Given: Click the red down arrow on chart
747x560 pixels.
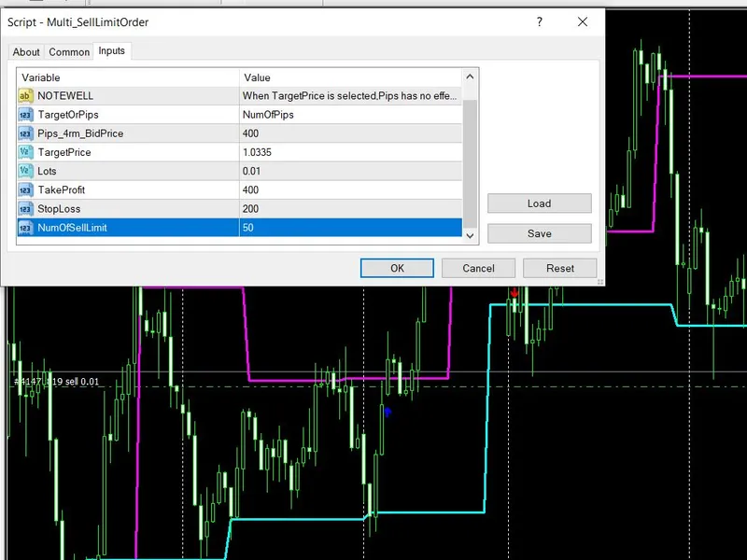Looking at the screenshot, I should click(x=514, y=292).
